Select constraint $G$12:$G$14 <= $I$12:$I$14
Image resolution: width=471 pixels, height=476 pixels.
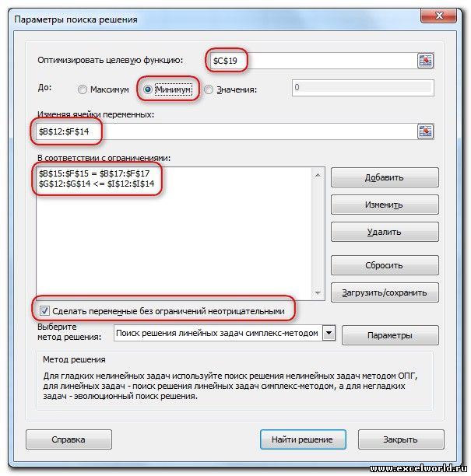coord(97,184)
